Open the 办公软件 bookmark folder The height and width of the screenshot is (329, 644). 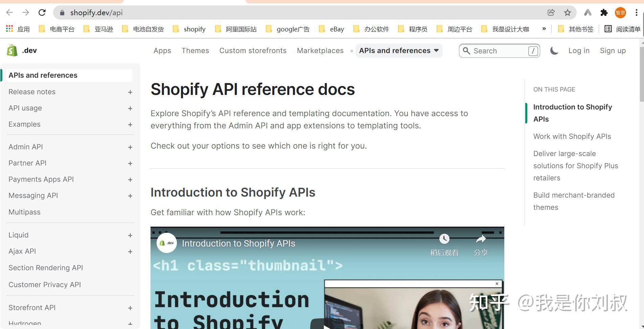click(x=371, y=29)
